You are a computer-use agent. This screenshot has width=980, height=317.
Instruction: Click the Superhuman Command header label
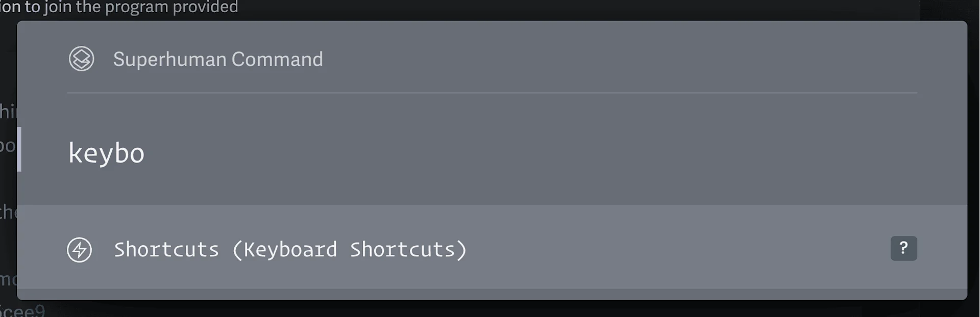click(218, 59)
